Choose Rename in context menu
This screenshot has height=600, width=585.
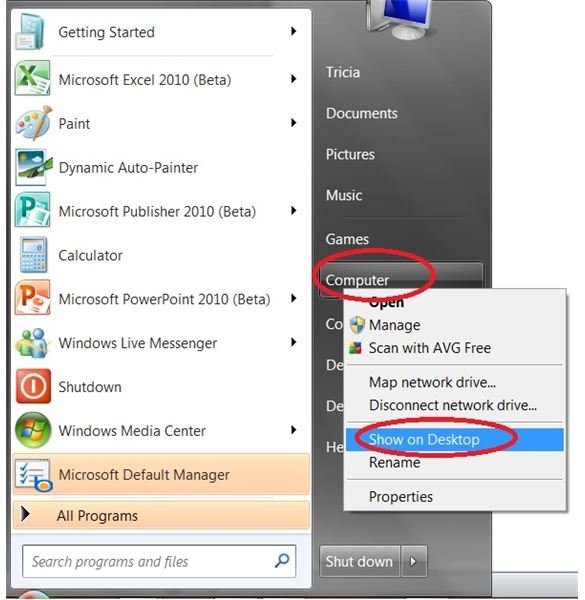tap(455, 462)
